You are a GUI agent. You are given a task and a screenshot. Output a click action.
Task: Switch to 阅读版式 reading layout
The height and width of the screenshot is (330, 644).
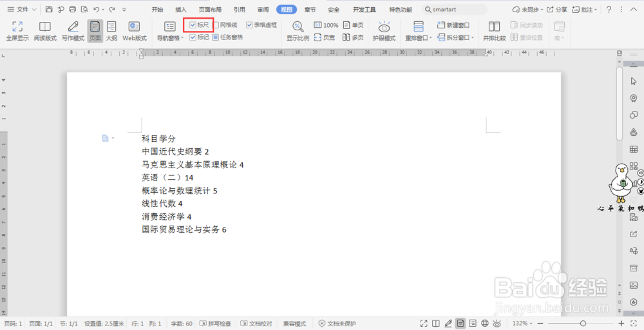(x=45, y=31)
